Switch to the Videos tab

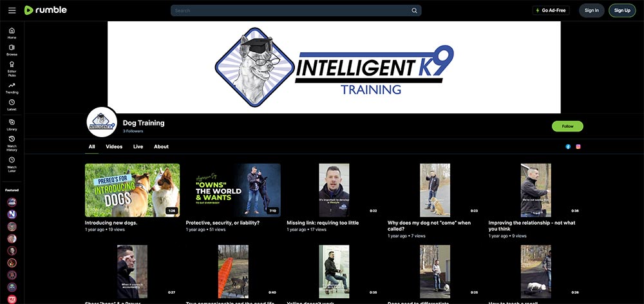pyautogui.click(x=114, y=147)
